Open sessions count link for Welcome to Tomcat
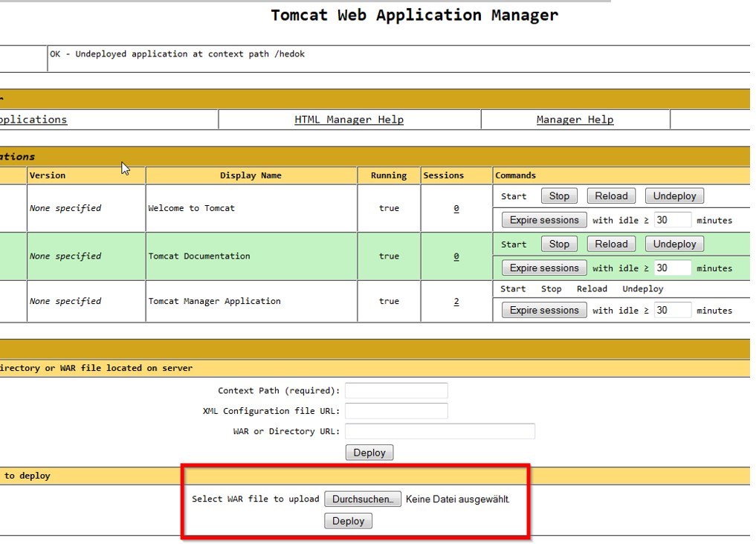 (456, 208)
